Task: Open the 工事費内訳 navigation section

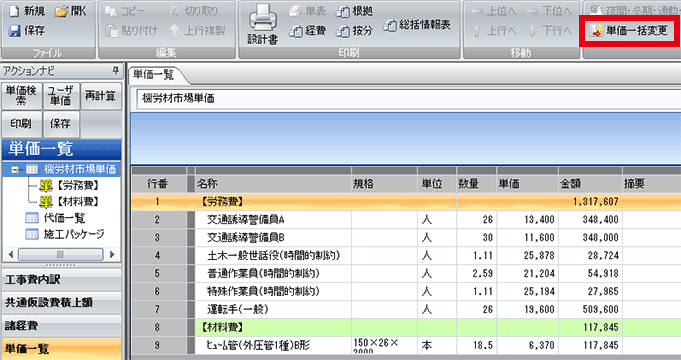Action: pyautogui.click(x=61, y=280)
